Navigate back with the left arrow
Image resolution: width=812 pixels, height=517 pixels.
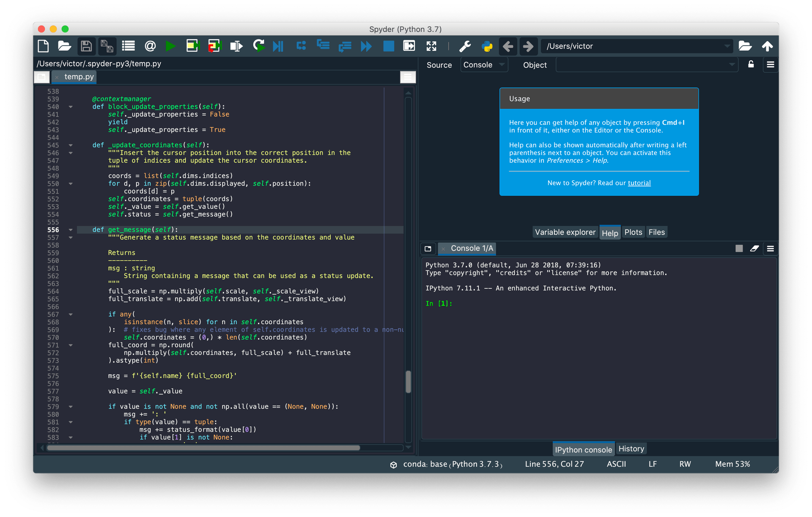click(507, 46)
